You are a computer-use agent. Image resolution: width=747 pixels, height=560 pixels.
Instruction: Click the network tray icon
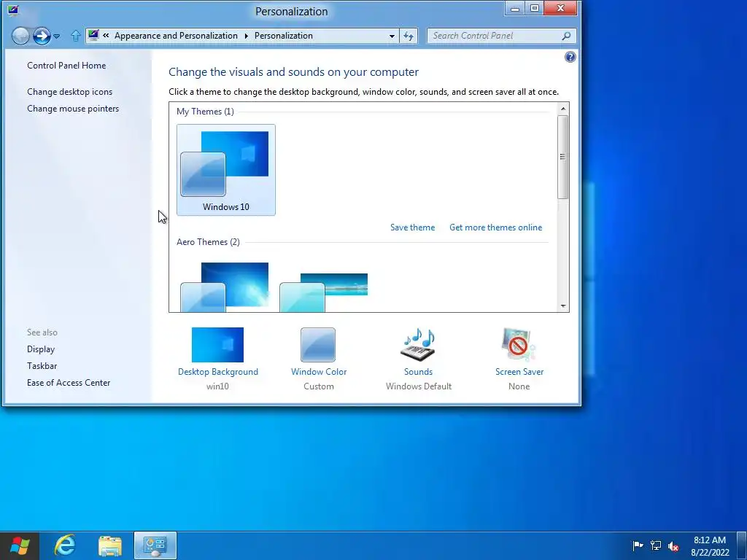[x=656, y=545]
